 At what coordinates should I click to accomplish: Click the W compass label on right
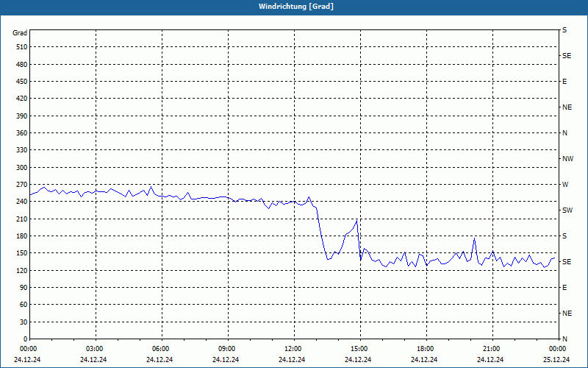pyautogui.click(x=565, y=185)
